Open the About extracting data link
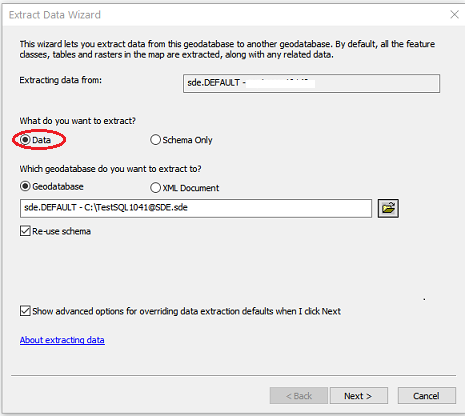This screenshot has width=465, height=416. (62, 340)
